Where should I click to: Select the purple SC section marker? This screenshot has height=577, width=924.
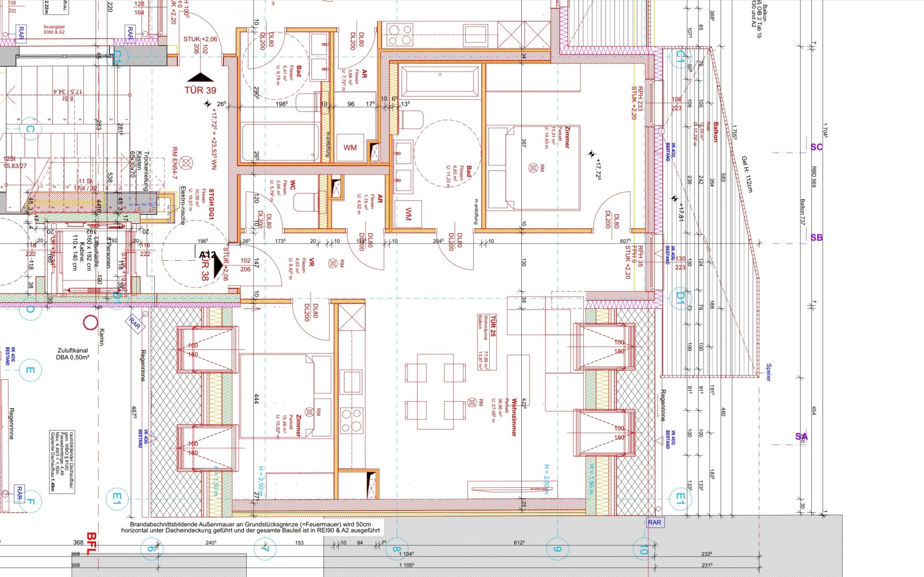(816, 147)
